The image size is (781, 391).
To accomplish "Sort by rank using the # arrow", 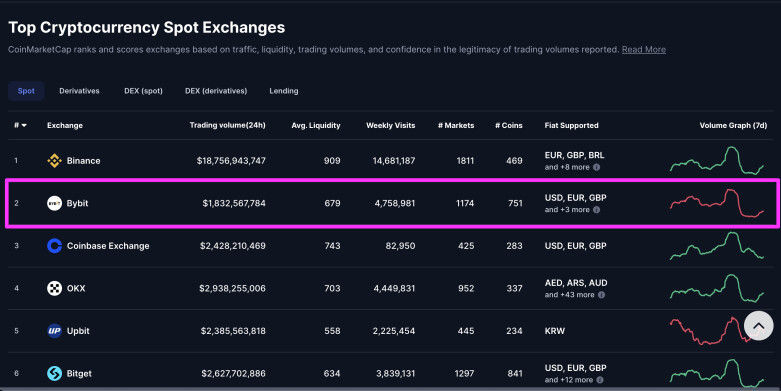I will [20, 126].
